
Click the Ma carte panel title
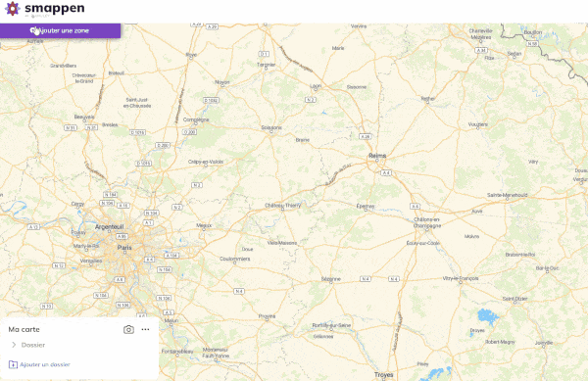click(x=24, y=329)
